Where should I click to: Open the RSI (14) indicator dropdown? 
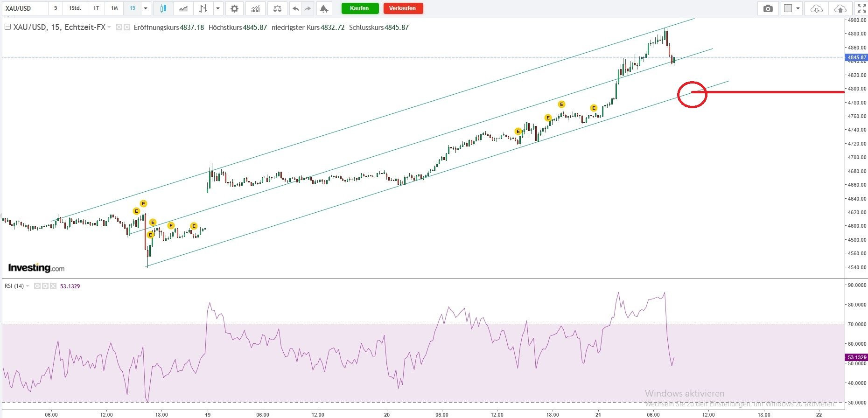click(x=28, y=286)
